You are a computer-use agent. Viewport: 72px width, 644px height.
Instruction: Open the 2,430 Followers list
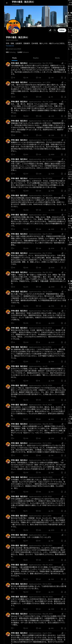(x=23, y=52)
